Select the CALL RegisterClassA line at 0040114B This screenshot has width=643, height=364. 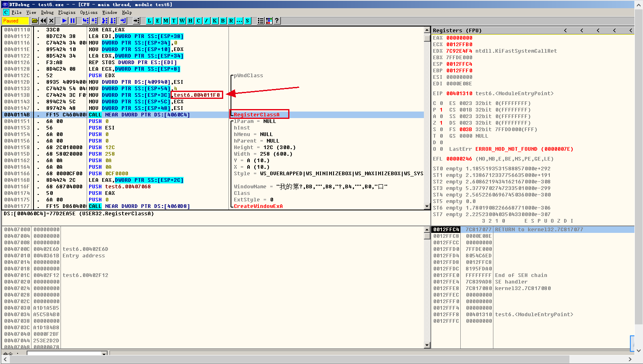click(x=213, y=115)
